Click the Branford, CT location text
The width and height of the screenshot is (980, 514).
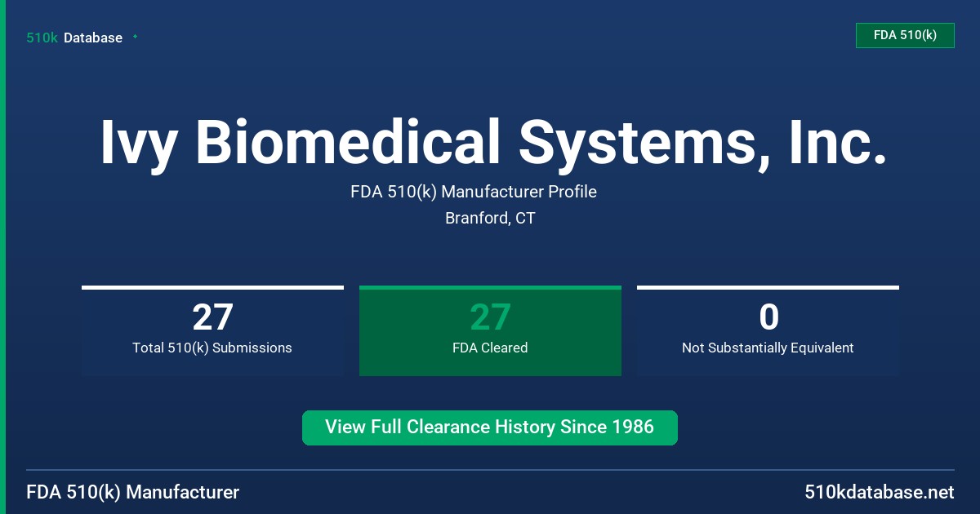[x=490, y=218]
